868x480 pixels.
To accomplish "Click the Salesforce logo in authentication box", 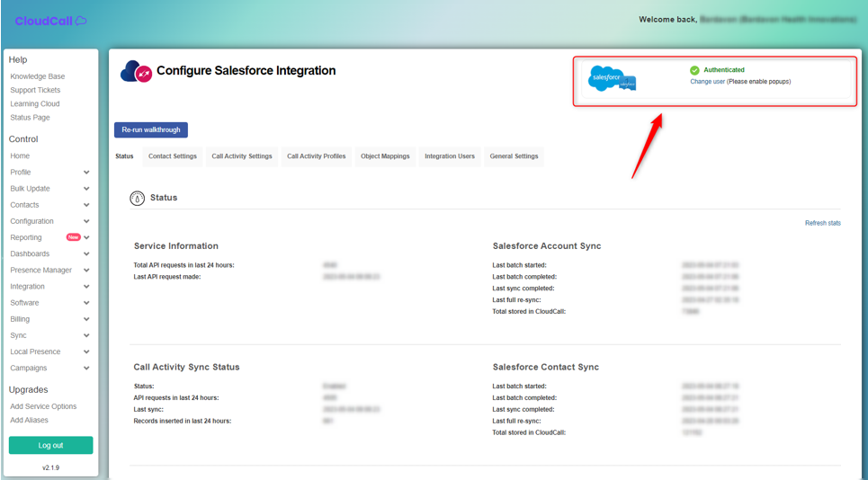I will tap(612, 78).
